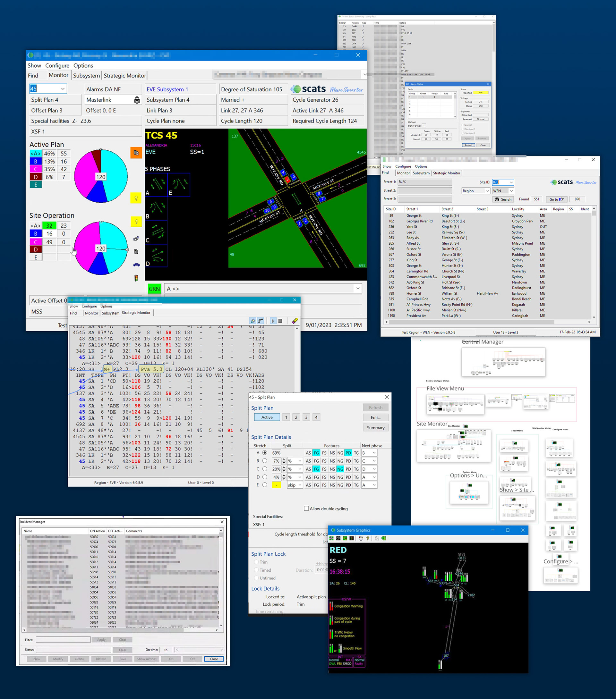This screenshot has width=616, height=699.
Task: Click the pencil-arrow icon in Strategic Monitor toolbar
Action: click(x=252, y=321)
